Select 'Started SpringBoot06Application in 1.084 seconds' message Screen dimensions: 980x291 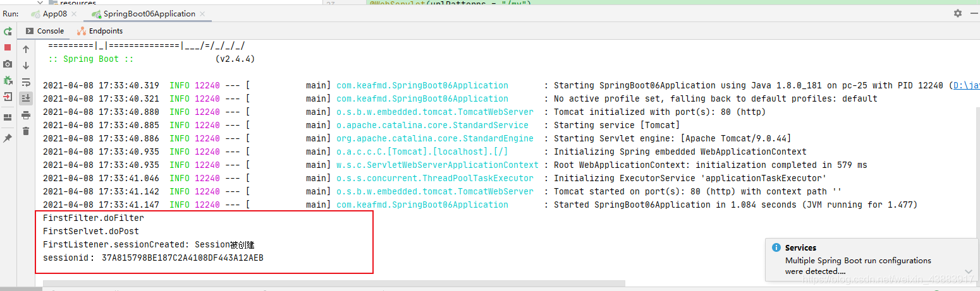point(736,205)
